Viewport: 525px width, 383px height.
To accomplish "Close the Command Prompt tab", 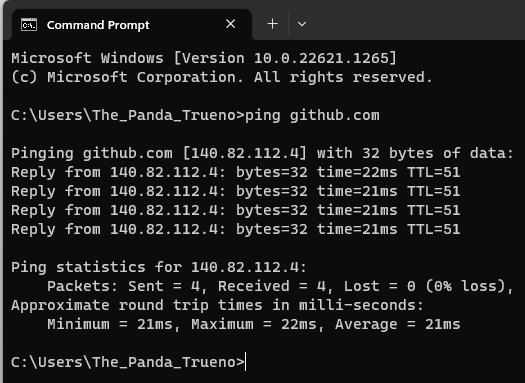I will point(231,24).
